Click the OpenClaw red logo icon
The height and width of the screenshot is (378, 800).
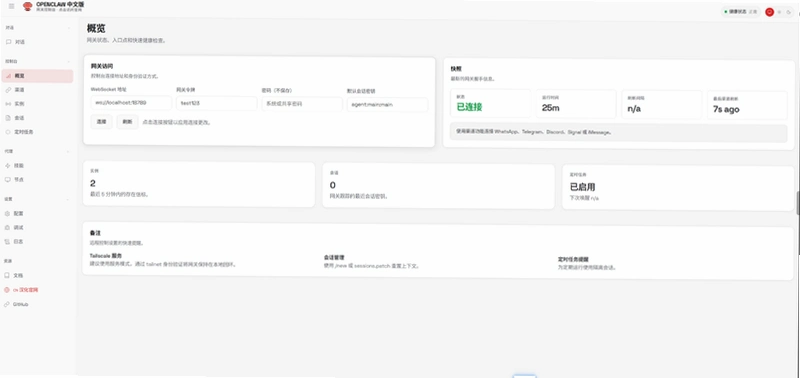tap(28, 6)
